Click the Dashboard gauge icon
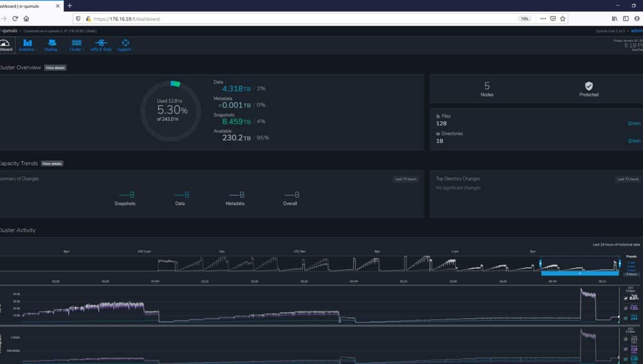Screen dimensions: 643x364 [x=4, y=43]
